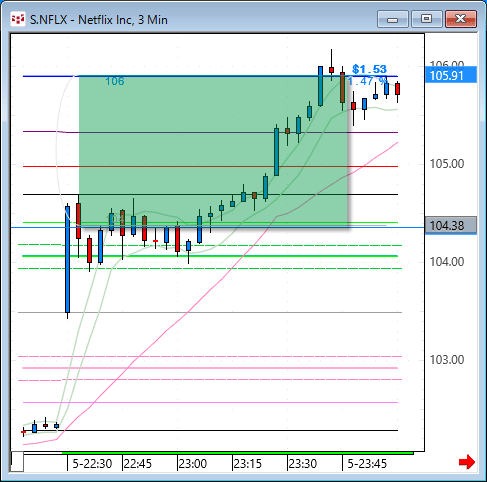The image size is (487, 482).
Task: Click the green session bar above time axis
Action: coord(238,453)
